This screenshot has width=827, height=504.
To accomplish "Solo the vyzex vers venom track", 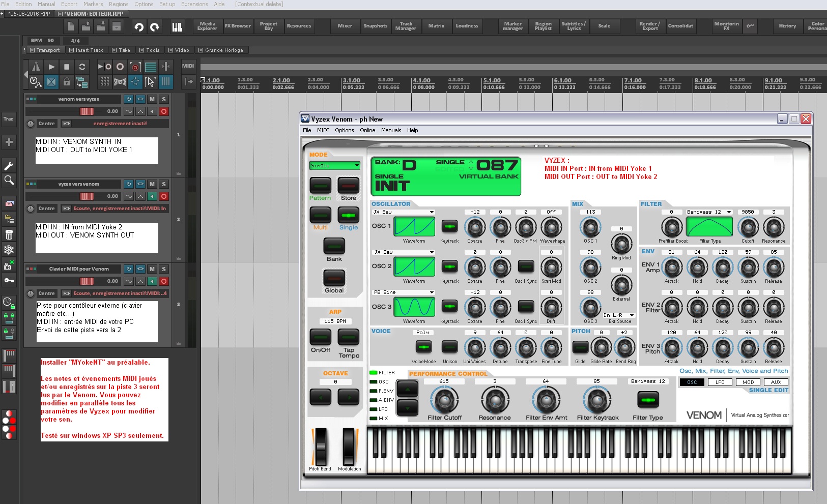I will pos(164,184).
